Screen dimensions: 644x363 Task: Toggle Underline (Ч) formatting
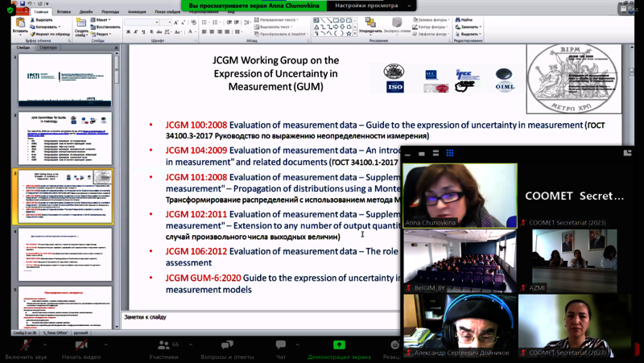coord(143,31)
